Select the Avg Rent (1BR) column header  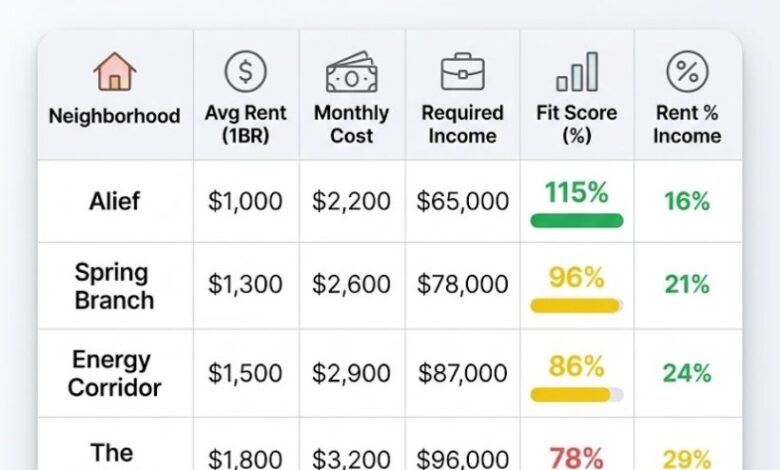245,125
